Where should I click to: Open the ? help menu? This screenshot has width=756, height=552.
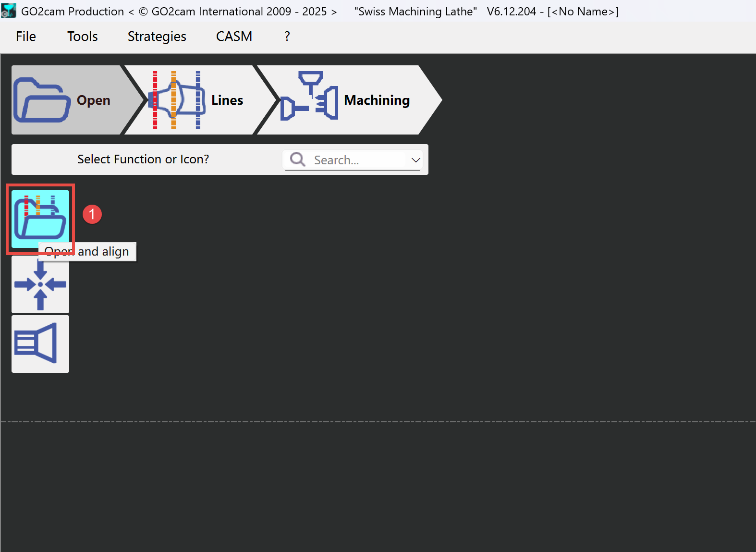287,37
